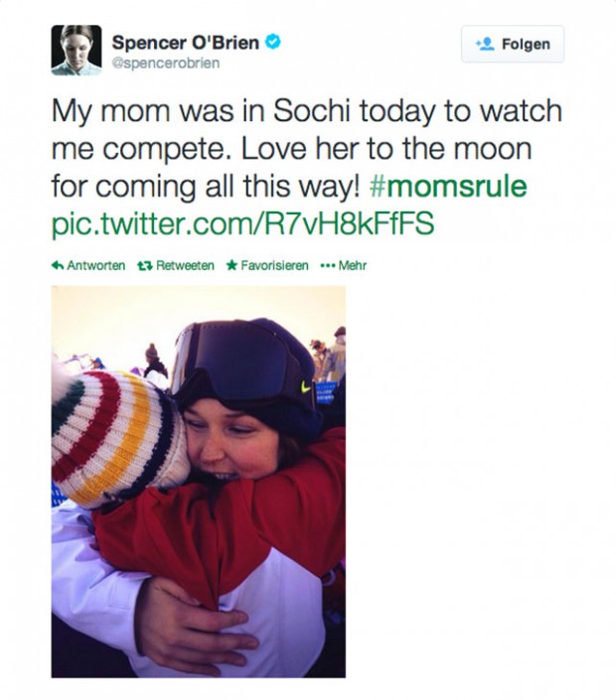Enlarge the attached hug photo

(199, 482)
